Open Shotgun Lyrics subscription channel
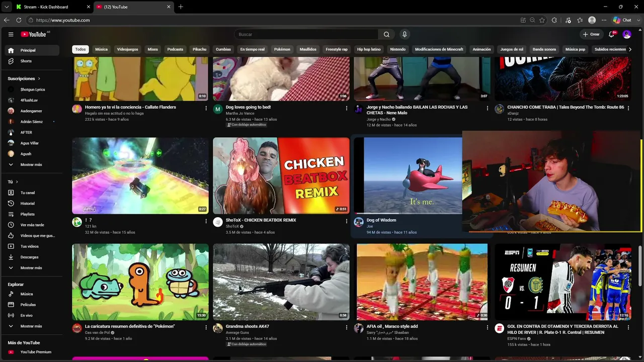 tap(32, 89)
